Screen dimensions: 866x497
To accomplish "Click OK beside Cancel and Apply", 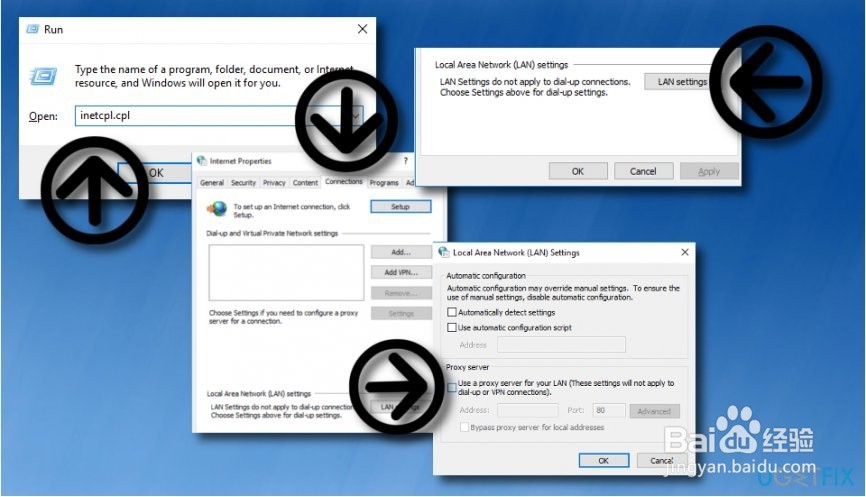I will [578, 171].
